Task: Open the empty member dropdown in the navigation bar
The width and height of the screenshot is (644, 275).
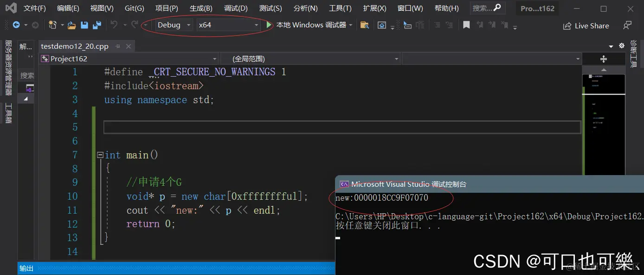Action: coord(492,59)
